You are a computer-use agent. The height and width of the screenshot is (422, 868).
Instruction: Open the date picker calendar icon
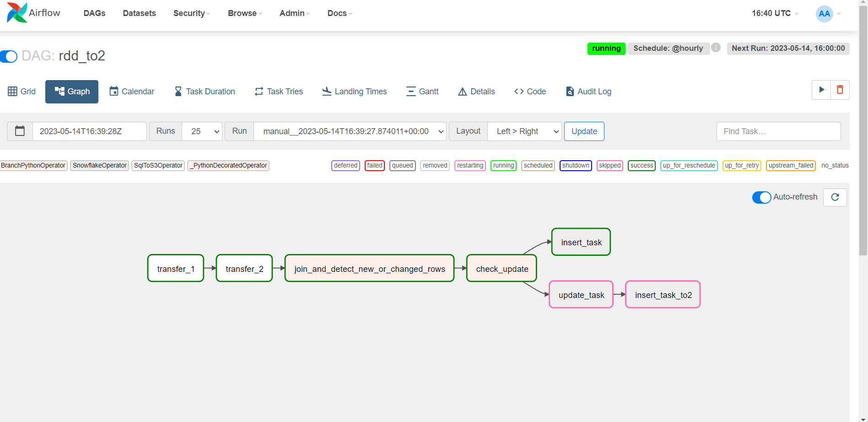[19, 131]
